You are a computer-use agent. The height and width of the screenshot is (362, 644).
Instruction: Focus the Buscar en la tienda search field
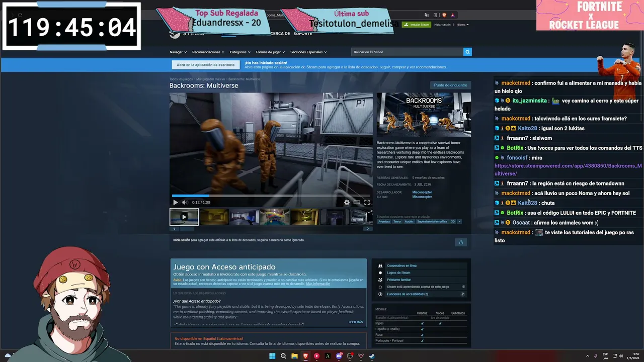[407, 52]
